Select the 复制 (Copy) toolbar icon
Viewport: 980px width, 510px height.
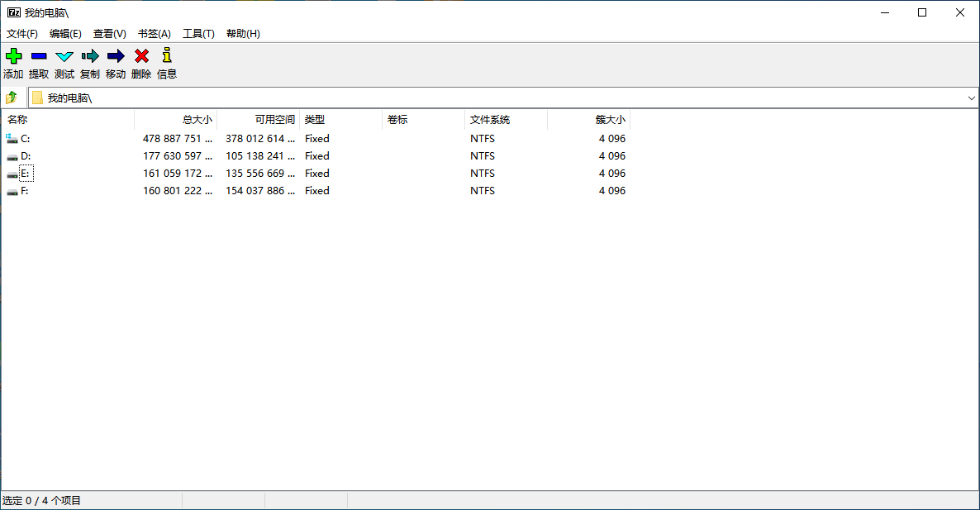89,55
